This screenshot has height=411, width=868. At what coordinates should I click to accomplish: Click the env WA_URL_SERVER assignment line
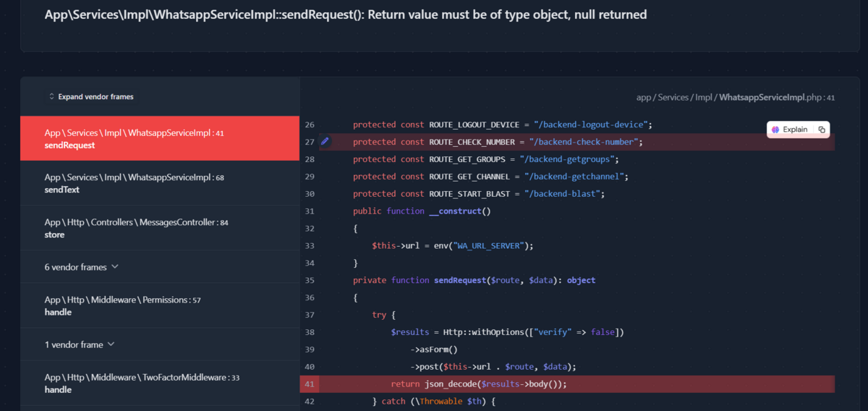[x=452, y=245]
